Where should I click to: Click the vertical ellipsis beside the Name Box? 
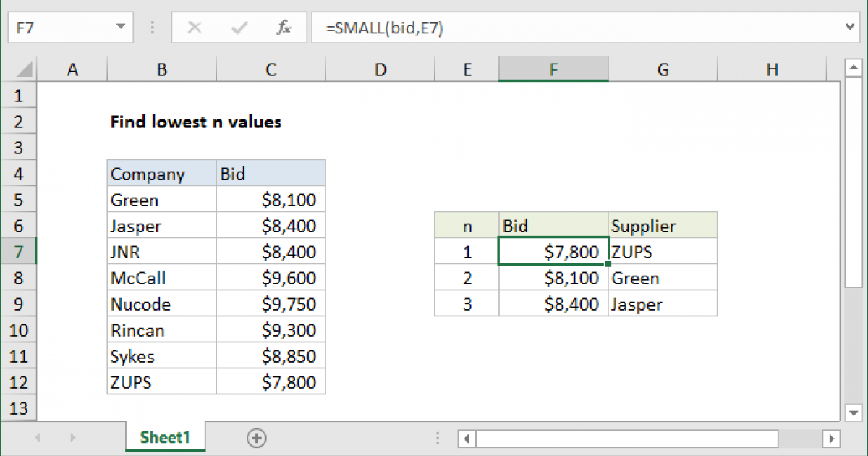tap(152, 27)
